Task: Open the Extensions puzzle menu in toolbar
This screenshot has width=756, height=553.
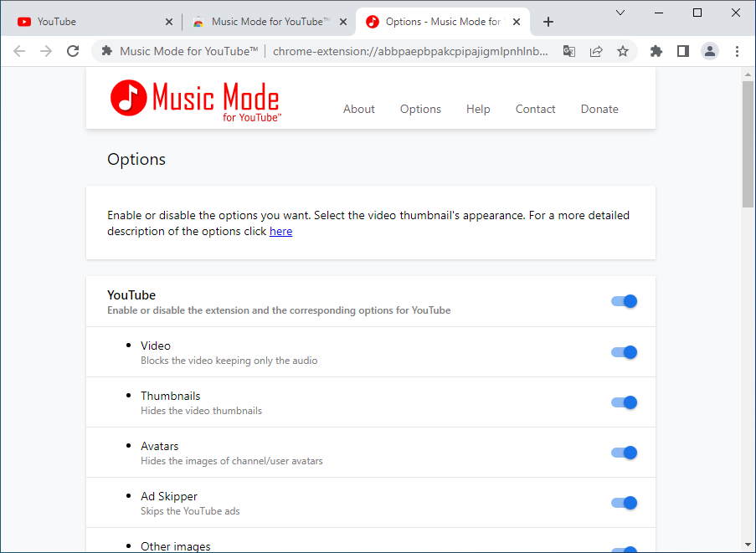Action: (x=656, y=51)
